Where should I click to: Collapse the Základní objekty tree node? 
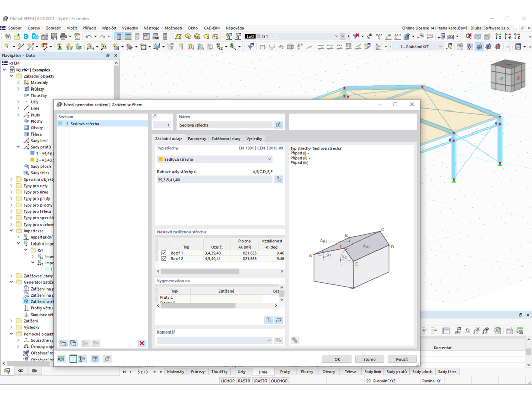(12, 76)
